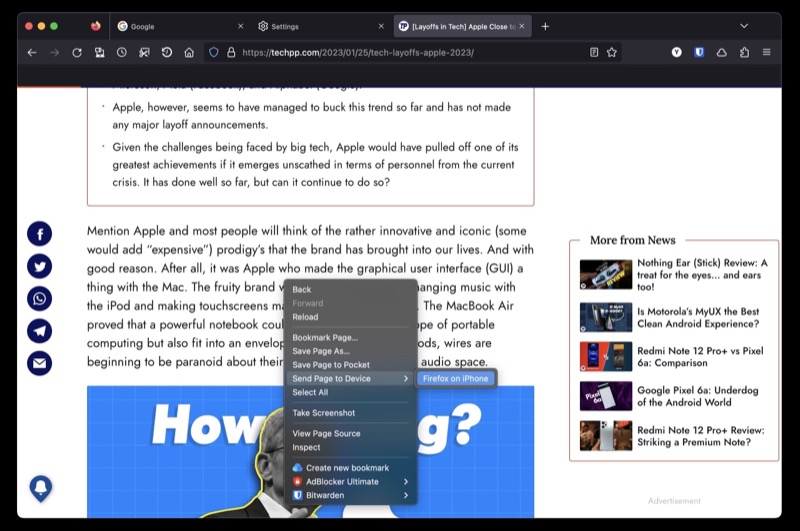Toggle Reader View icon in address bar
The image size is (800, 531).
point(594,52)
